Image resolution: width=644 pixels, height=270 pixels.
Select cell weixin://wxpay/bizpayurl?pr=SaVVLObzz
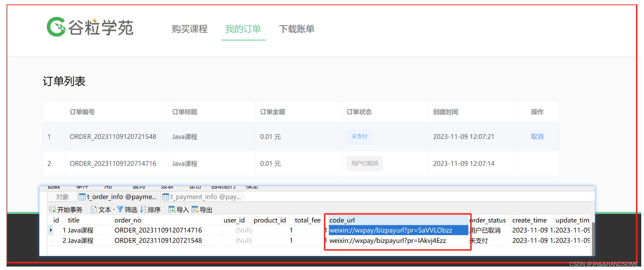click(x=398, y=230)
